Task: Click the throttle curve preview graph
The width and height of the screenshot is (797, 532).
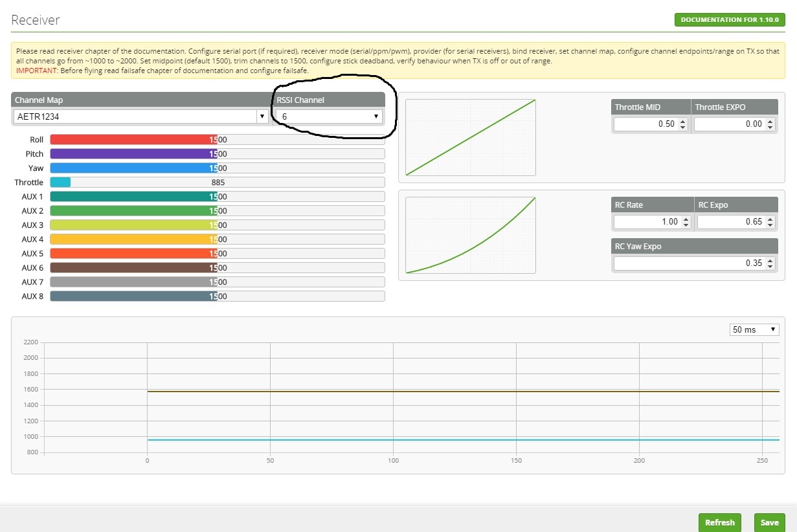Action: point(470,137)
